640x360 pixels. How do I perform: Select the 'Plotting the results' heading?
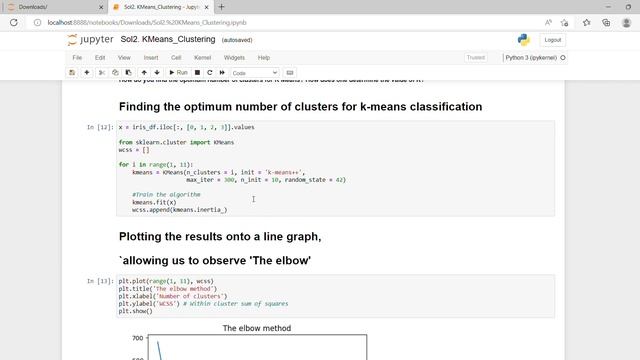[220, 237]
